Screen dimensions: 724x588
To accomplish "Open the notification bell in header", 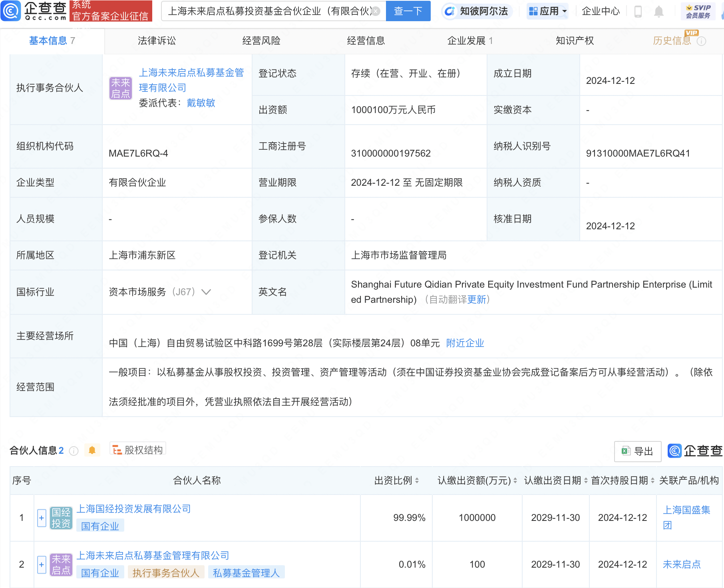I will (x=659, y=12).
